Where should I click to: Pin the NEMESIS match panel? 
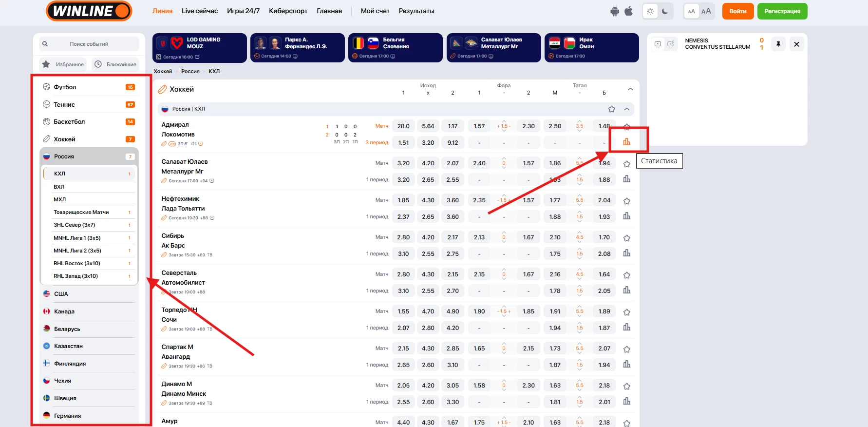point(778,44)
